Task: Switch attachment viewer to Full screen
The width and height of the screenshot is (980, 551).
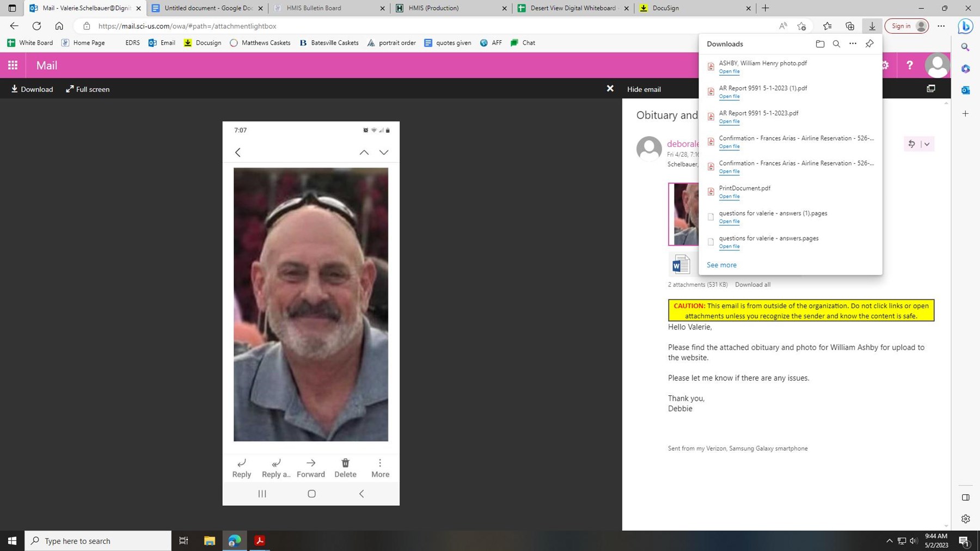Action: coord(88,89)
